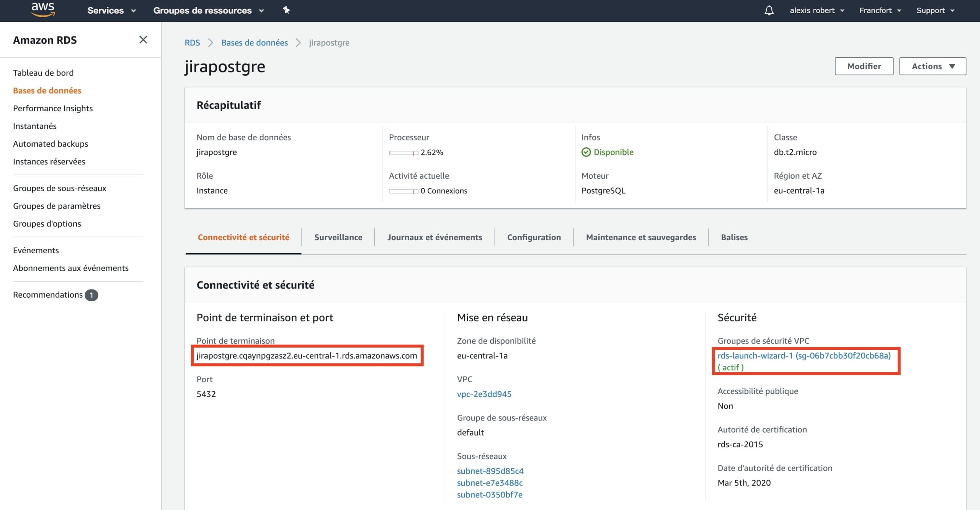Open the Services dropdown menu
The width and height of the screenshot is (980, 510).
coord(112,10)
